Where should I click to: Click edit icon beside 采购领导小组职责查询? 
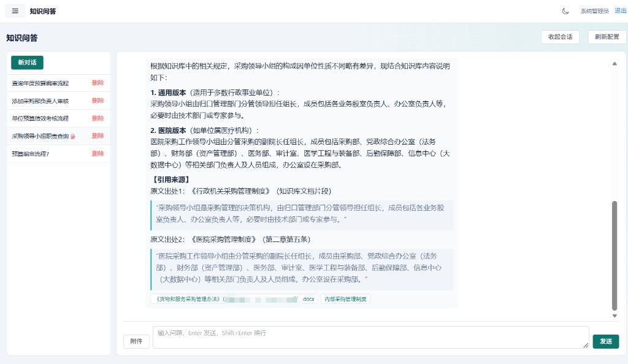pos(73,137)
